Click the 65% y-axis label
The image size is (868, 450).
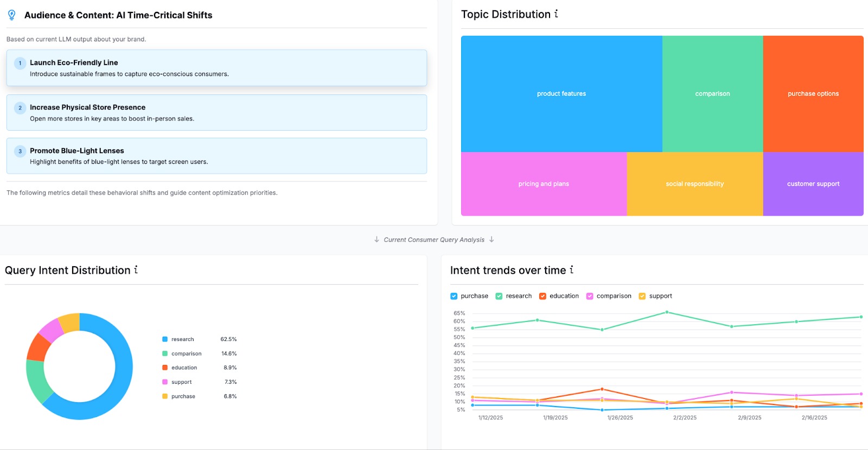click(x=459, y=313)
